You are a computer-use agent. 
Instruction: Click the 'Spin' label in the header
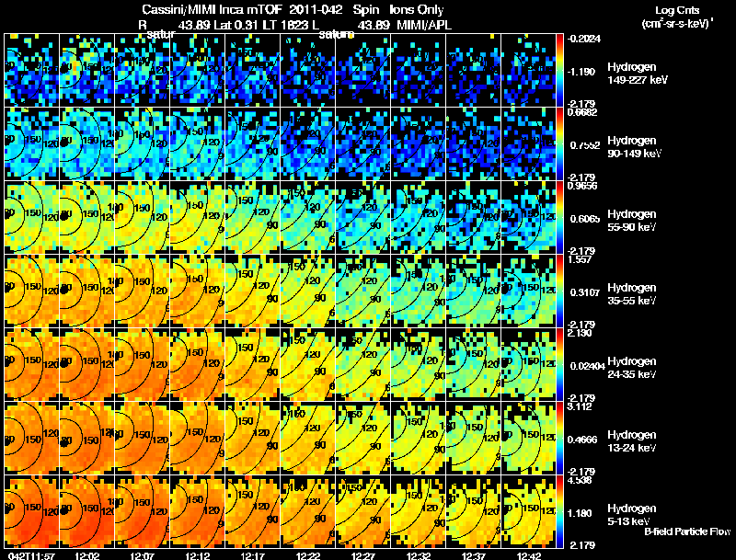pyautogui.click(x=365, y=10)
